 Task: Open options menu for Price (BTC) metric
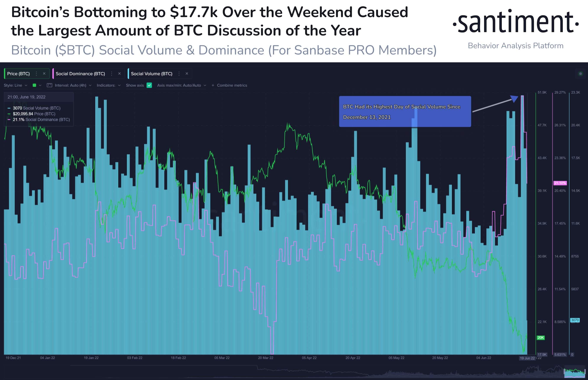(x=36, y=73)
